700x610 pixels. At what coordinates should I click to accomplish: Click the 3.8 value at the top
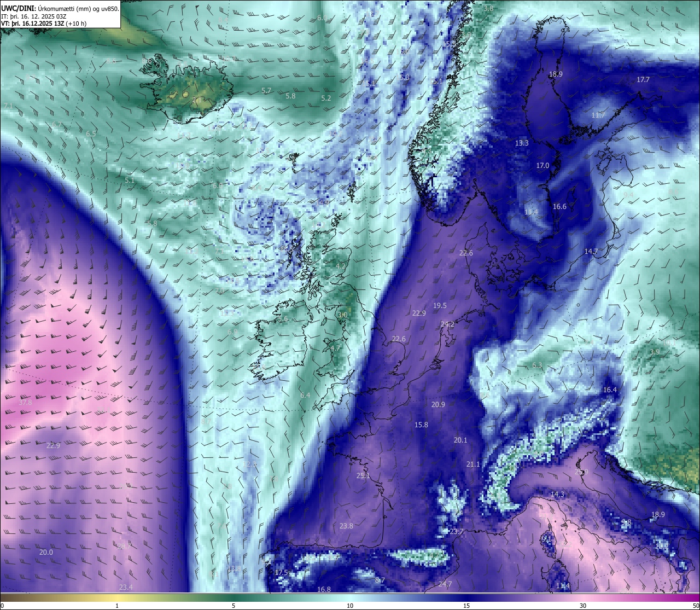(488, 8)
